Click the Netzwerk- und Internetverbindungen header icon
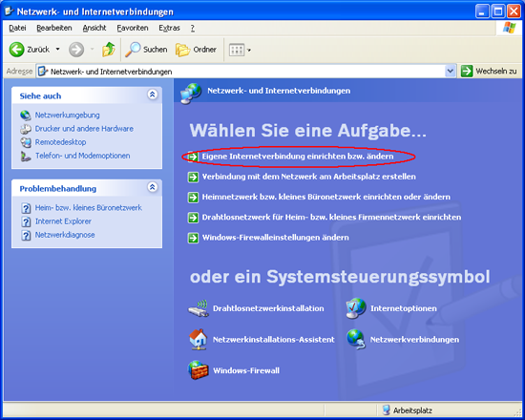Viewport: 525px width, 420px height. (191, 94)
